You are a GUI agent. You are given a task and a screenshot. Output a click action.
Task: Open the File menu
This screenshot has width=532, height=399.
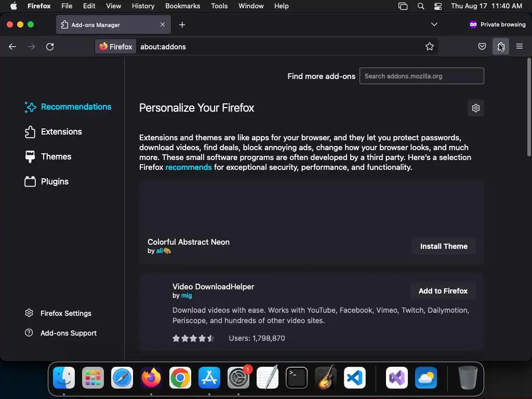[x=67, y=6]
